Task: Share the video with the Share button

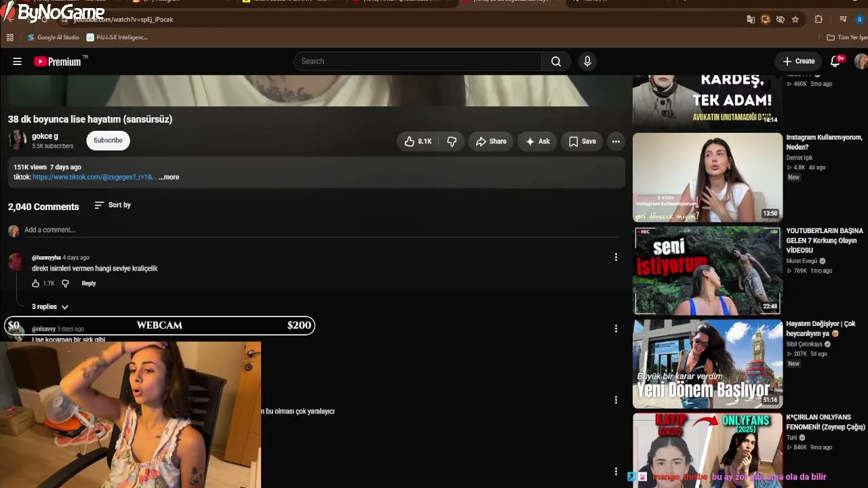Action: pyautogui.click(x=491, y=141)
